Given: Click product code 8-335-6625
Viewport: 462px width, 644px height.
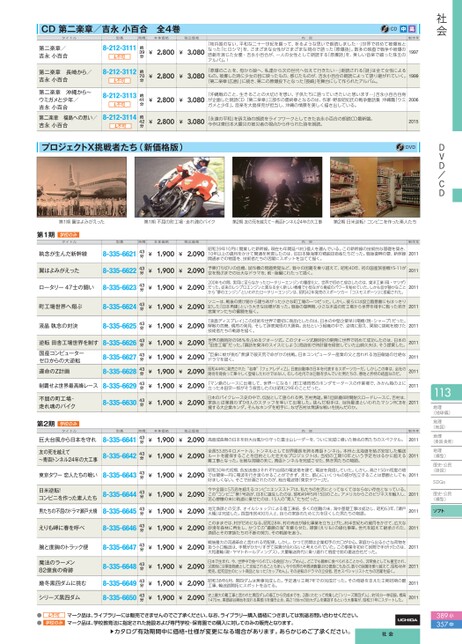Looking at the screenshot, I should click(120, 326).
